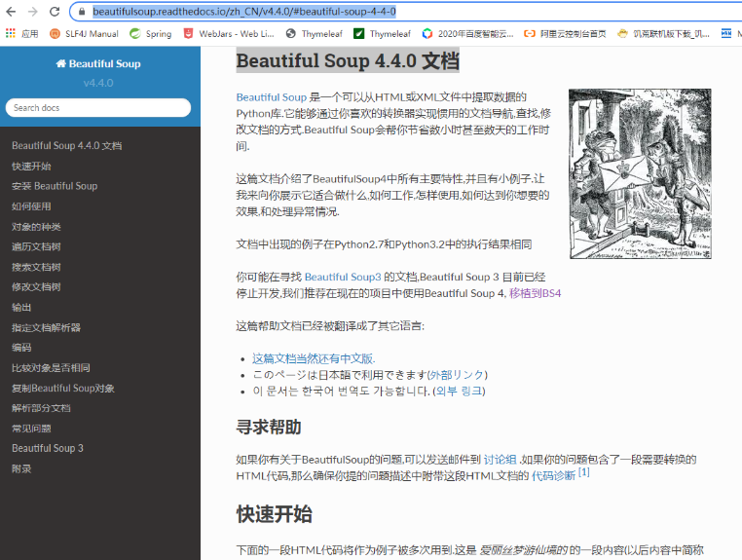Open the Thymeleaf bookmark with green checkmark icon

tap(383, 34)
